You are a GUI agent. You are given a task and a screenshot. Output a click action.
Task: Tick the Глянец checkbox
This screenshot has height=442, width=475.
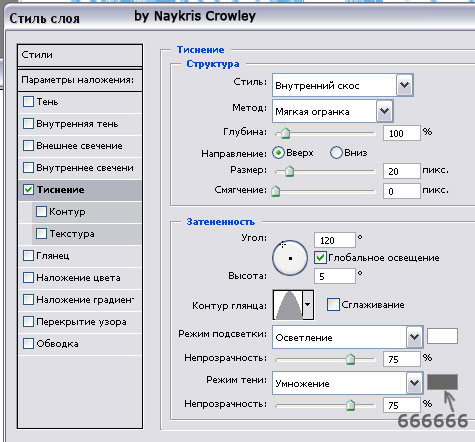click(x=28, y=255)
